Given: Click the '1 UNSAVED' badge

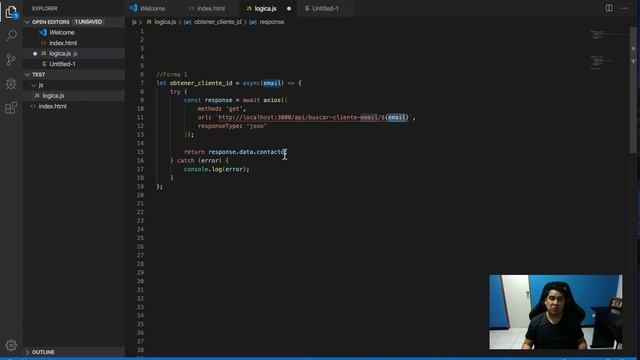Looking at the screenshot, I should click(89, 22).
